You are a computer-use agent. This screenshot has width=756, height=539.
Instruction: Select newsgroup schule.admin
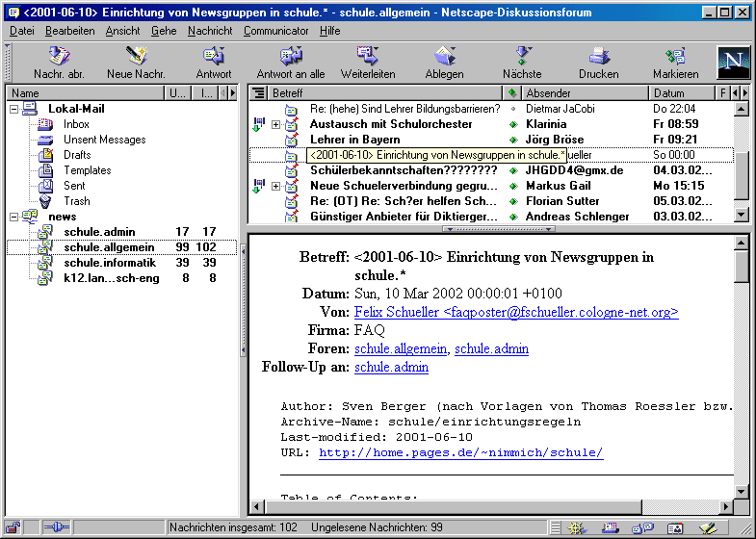click(x=99, y=232)
